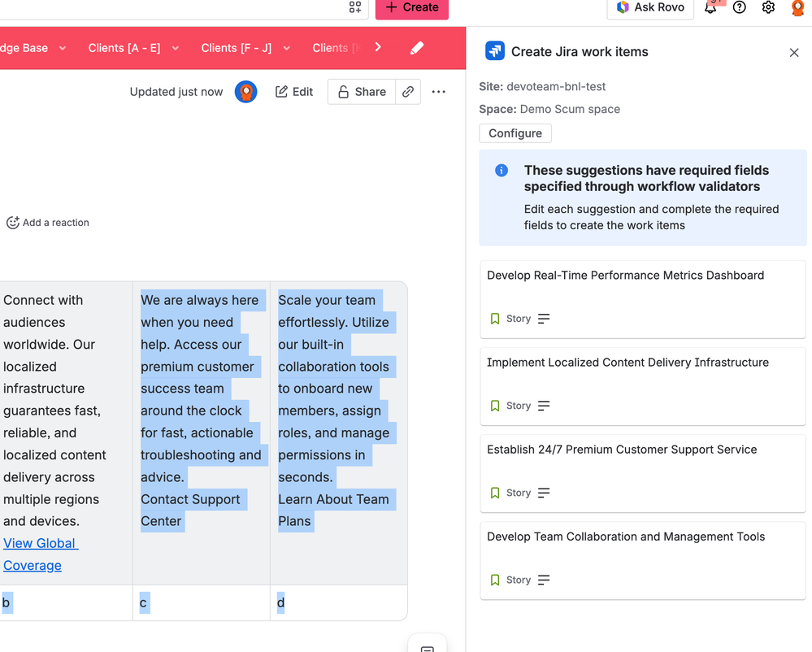Open description icon on Localized Content Delivery card
The image size is (812, 652).
click(x=544, y=406)
